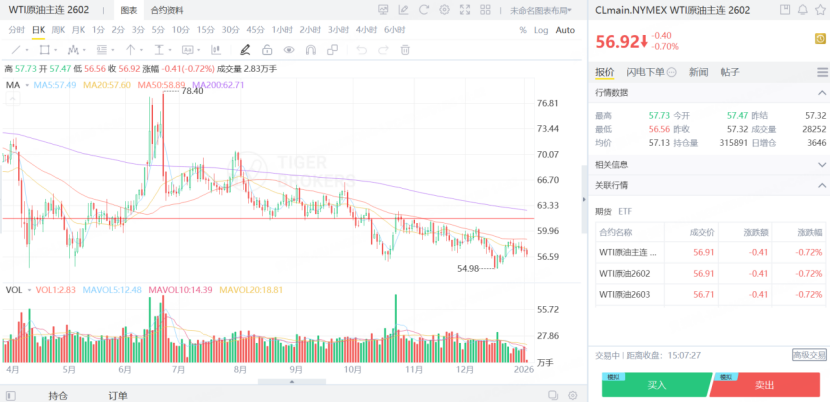
Task: Click the 高级交易 button
Action: (809, 355)
